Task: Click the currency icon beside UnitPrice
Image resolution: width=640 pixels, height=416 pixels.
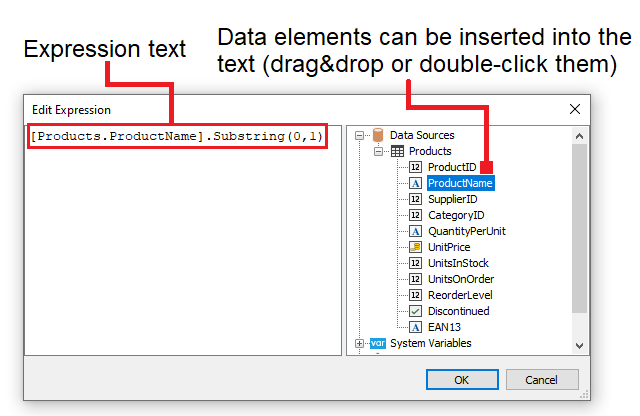Action: pyautogui.click(x=416, y=247)
